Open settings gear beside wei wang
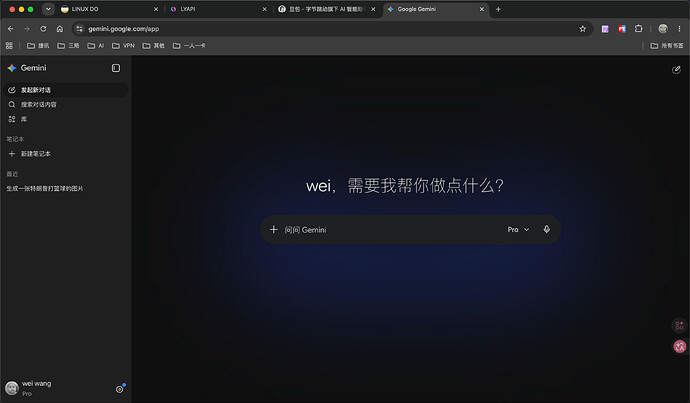Viewport: 690px width, 403px height. 119,389
